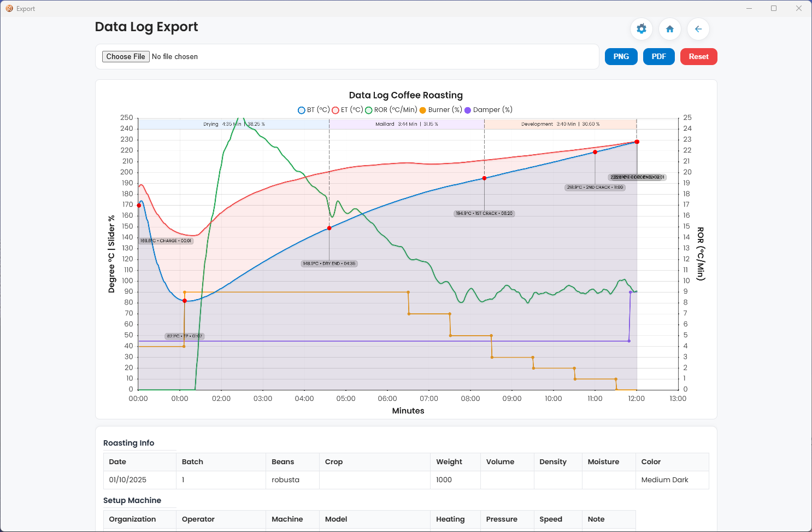Click the Development phase bar
Image resolution: width=812 pixels, height=532 pixels.
pyautogui.click(x=560, y=124)
